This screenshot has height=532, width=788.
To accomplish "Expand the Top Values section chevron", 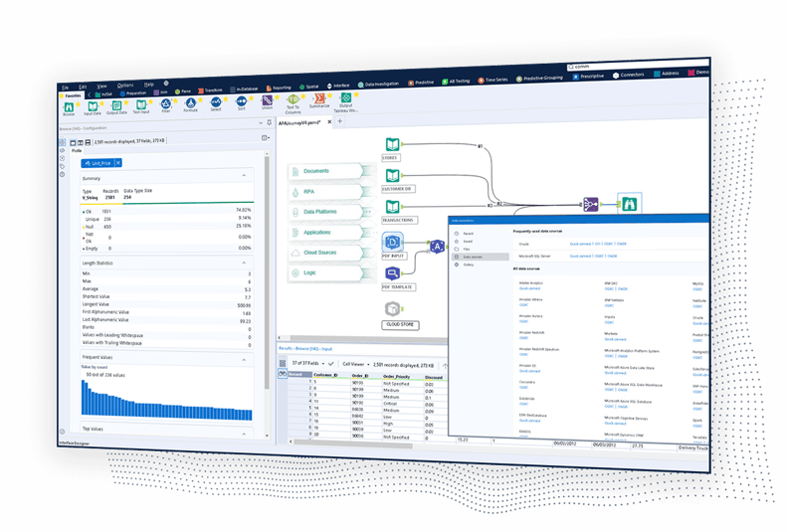I will click(244, 433).
